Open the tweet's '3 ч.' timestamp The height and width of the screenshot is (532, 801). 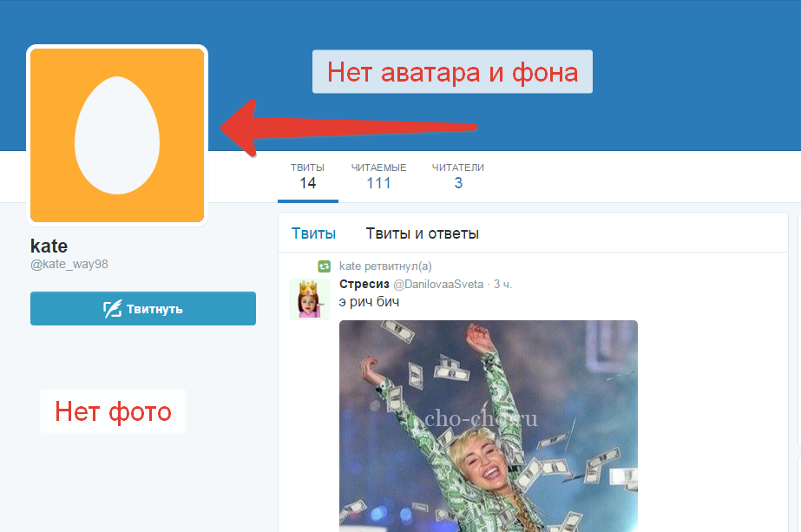503,284
